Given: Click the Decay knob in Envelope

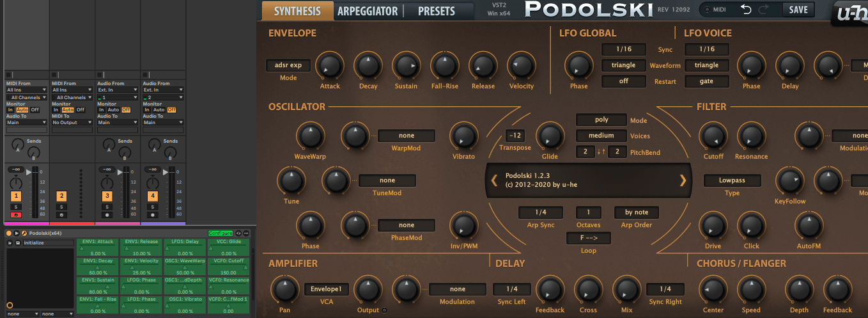Looking at the screenshot, I should click(368, 65).
